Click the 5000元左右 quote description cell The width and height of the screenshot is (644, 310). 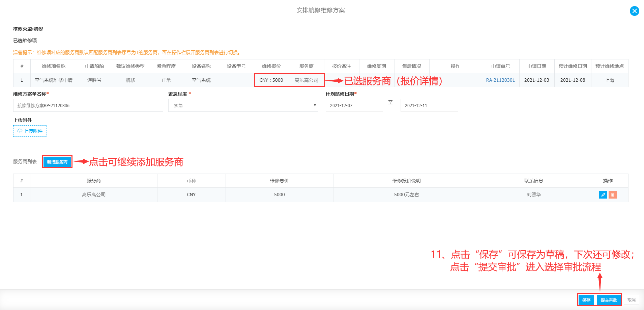click(407, 195)
